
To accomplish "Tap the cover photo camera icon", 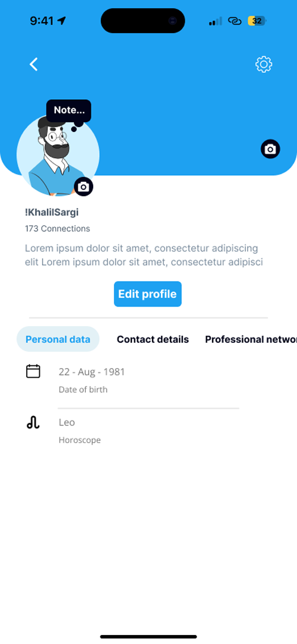I will [x=270, y=149].
